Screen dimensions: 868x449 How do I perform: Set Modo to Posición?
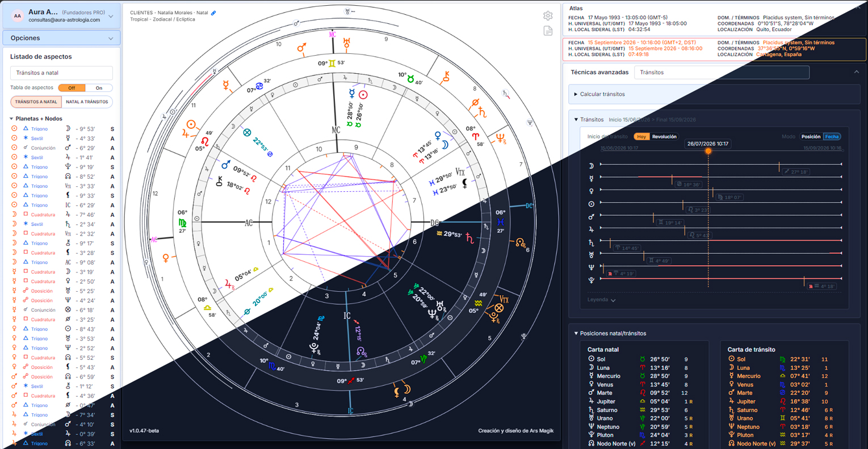(x=811, y=137)
